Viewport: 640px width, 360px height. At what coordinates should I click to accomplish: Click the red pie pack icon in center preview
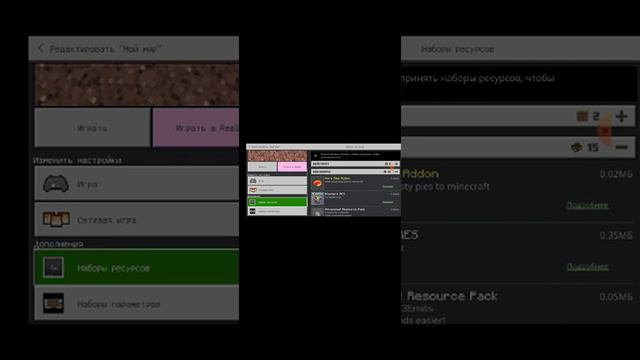pyautogui.click(x=318, y=183)
